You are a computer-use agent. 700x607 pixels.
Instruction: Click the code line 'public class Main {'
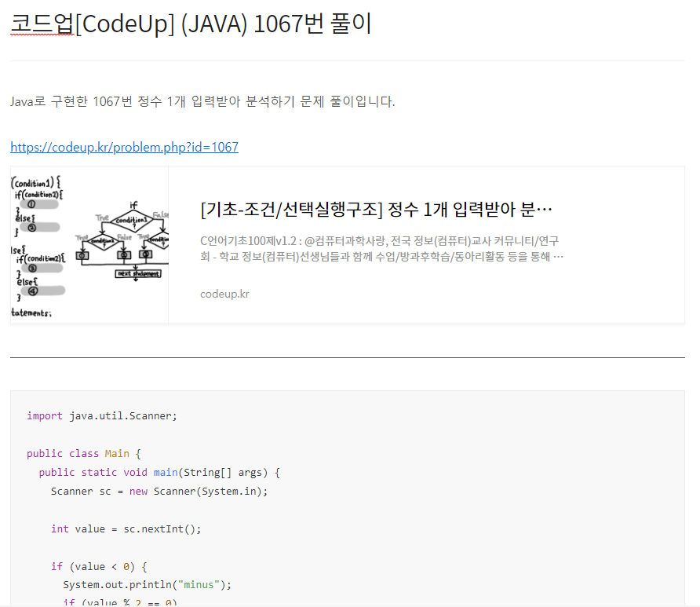[84, 454]
